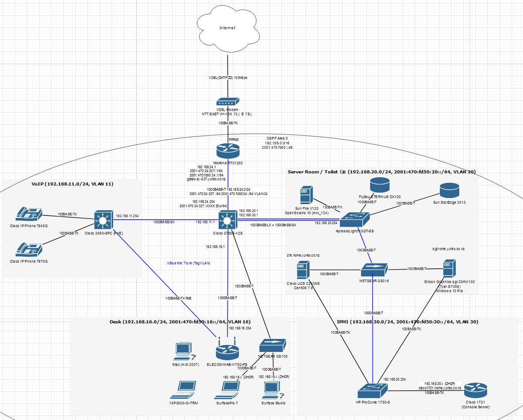Click the 192.168.30.254 address label
523x420 pixels.
click(x=395, y=379)
